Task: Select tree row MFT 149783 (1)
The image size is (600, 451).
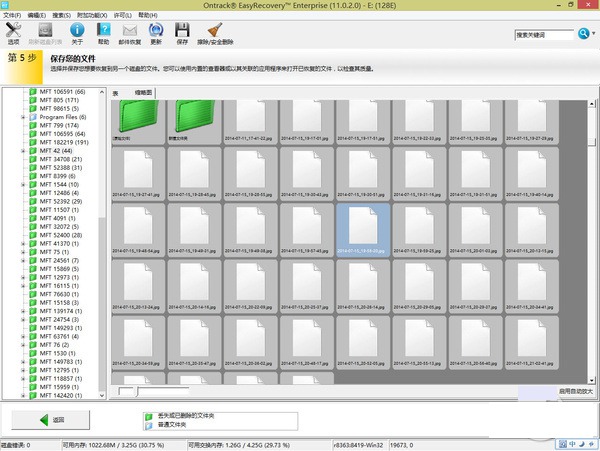Action: [x=60, y=361]
